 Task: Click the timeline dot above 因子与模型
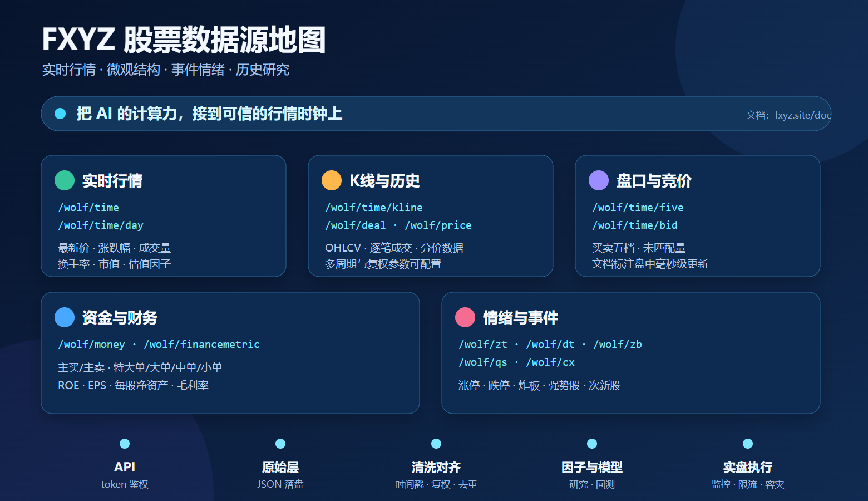click(592, 444)
